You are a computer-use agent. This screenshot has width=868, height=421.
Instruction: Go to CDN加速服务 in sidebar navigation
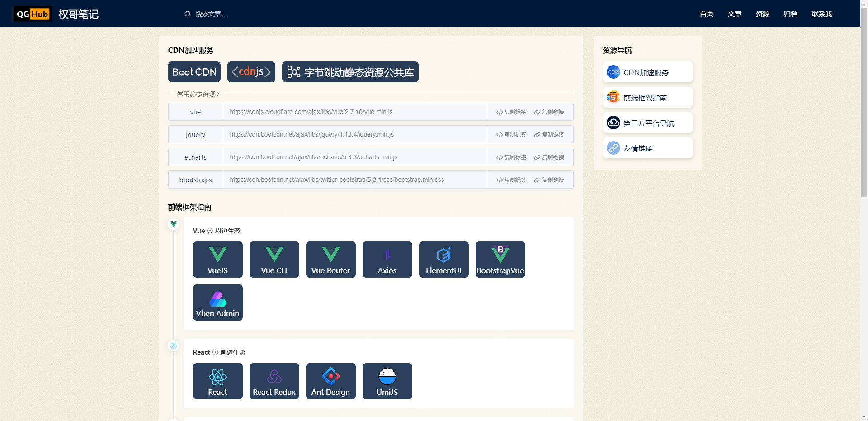pyautogui.click(x=647, y=72)
